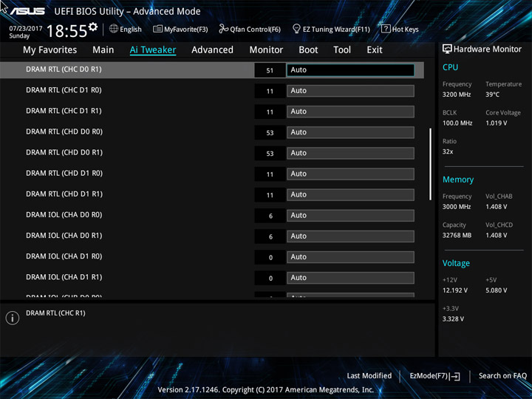532x399 pixels.
Task: Open My Favorites tab
Action: 50,50
